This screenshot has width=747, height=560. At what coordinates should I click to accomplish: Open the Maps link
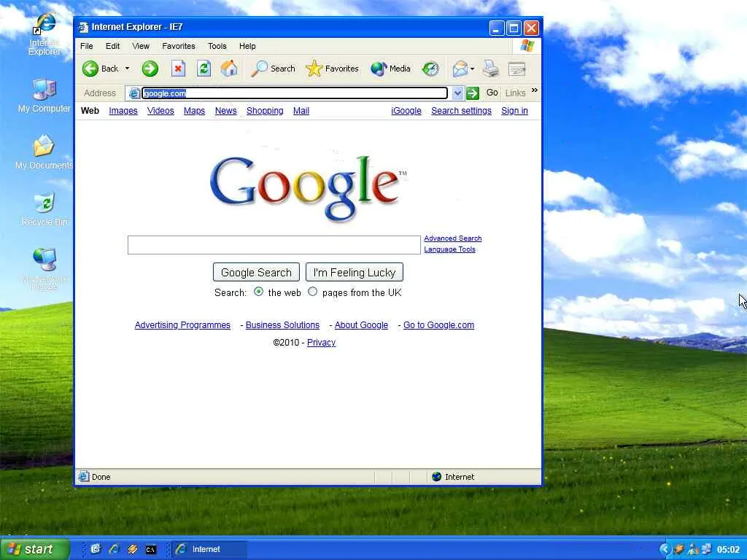[194, 111]
